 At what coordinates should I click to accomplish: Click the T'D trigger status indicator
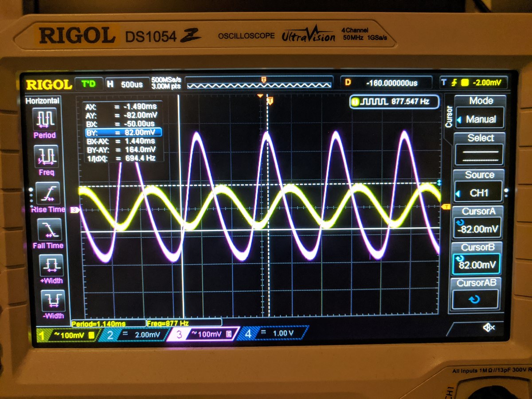[x=88, y=83]
